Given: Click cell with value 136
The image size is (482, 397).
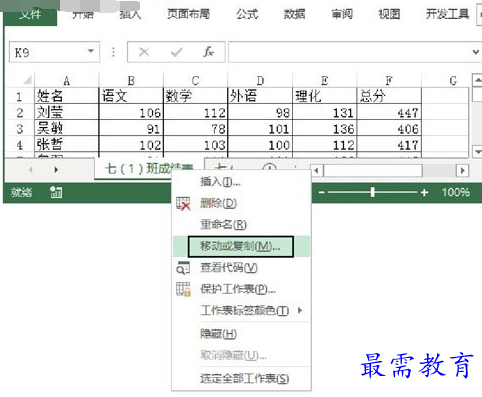Looking at the screenshot, I should click(324, 128).
